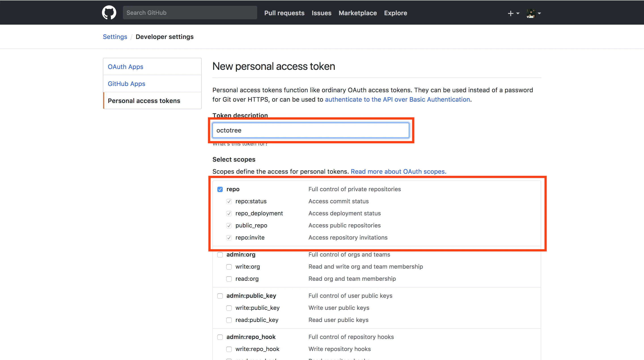Click the GitHub Octocat logo
Image resolution: width=644 pixels, height=360 pixels.
tap(109, 13)
